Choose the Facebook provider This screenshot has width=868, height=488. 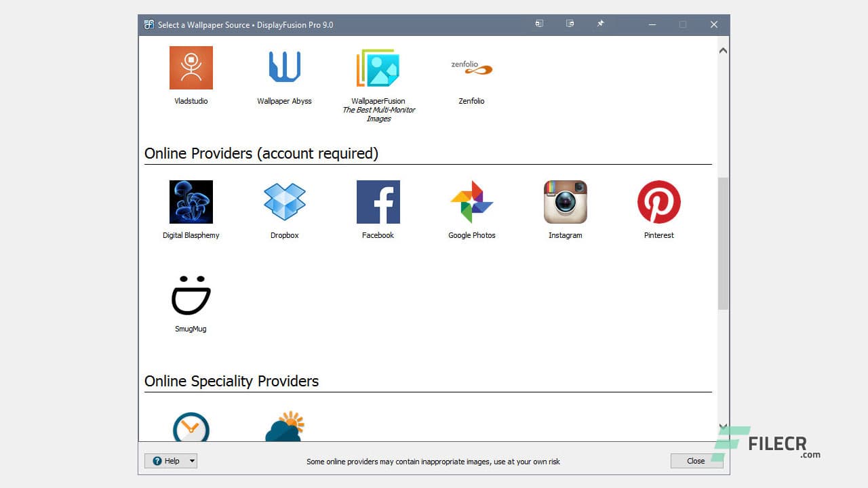pos(378,201)
